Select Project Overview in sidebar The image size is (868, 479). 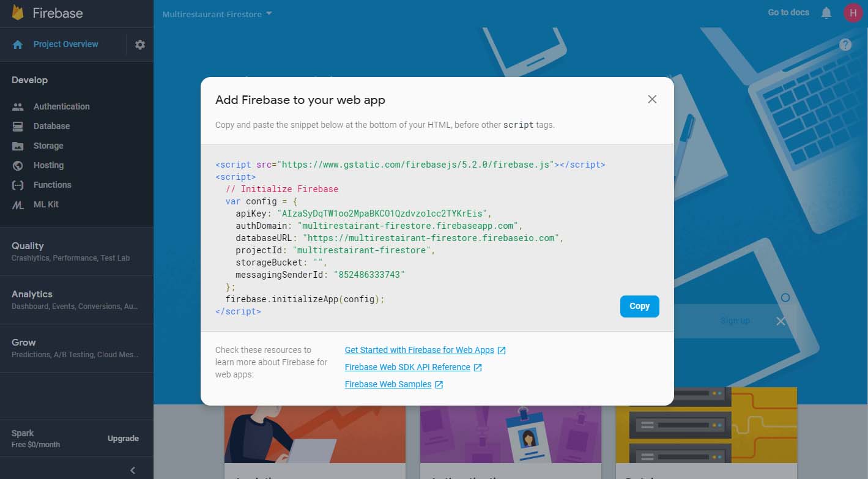[x=65, y=45]
